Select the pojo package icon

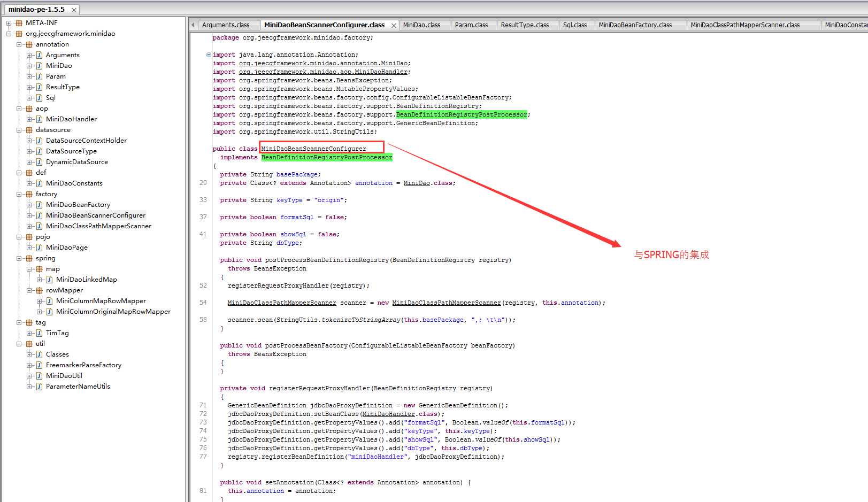(x=29, y=237)
